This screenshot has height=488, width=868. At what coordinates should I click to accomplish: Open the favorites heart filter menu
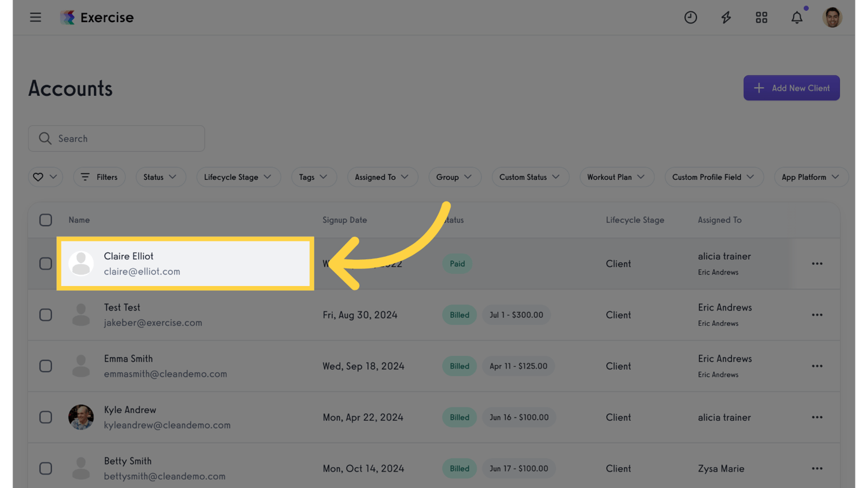tap(45, 177)
